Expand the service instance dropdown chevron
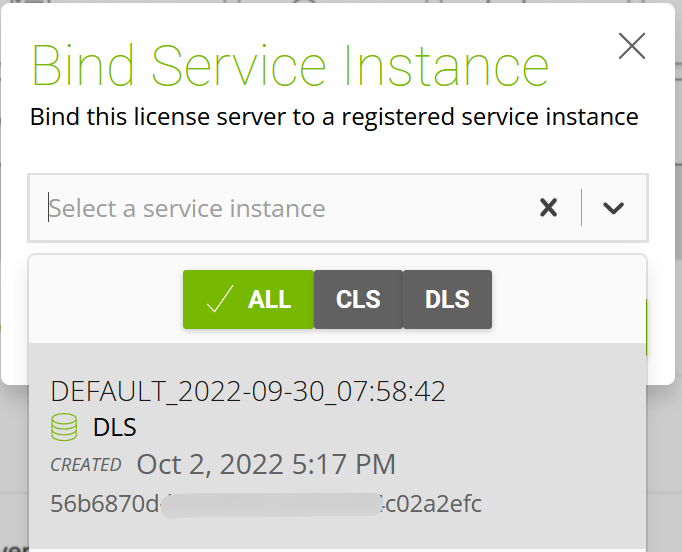The image size is (682, 552). [614, 208]
